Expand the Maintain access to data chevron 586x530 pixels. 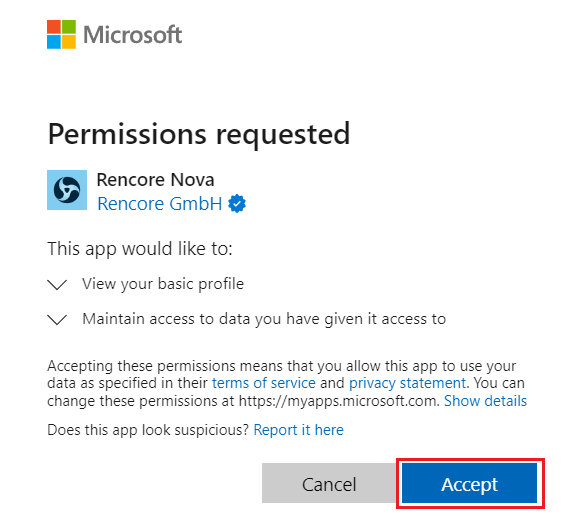pyautogui.click(x=57, y=320)
